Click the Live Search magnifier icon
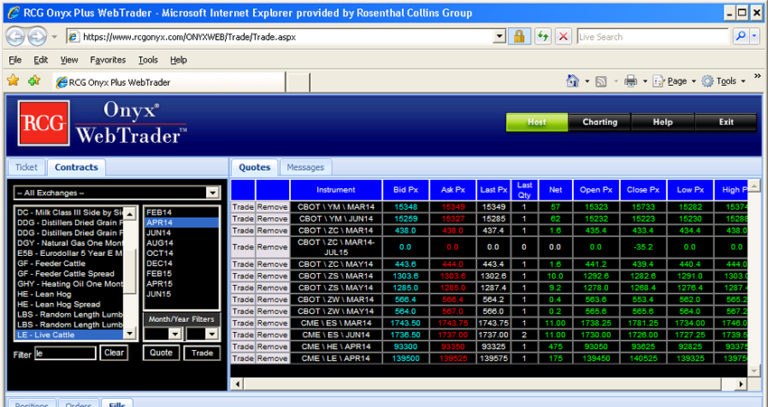The width and height of the screenshot is (768, 407). tap(742, 36)
